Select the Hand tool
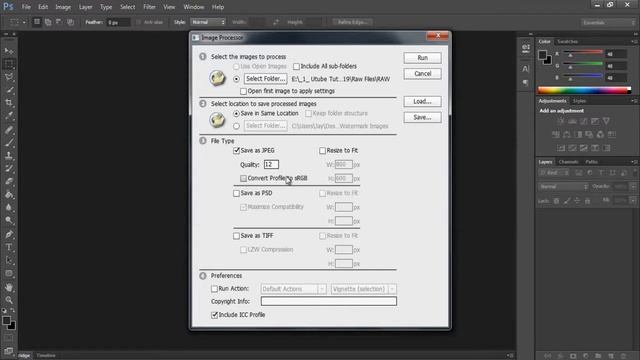640x360 pixels. click(x=9, y=287)
